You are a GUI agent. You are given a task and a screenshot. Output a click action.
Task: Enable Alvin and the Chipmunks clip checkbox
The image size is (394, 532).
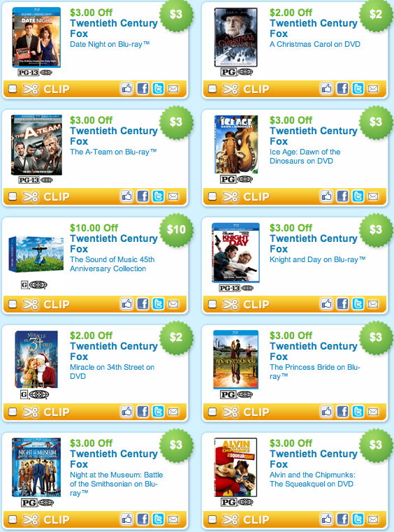pyautogui.click(x=212, y=519)
